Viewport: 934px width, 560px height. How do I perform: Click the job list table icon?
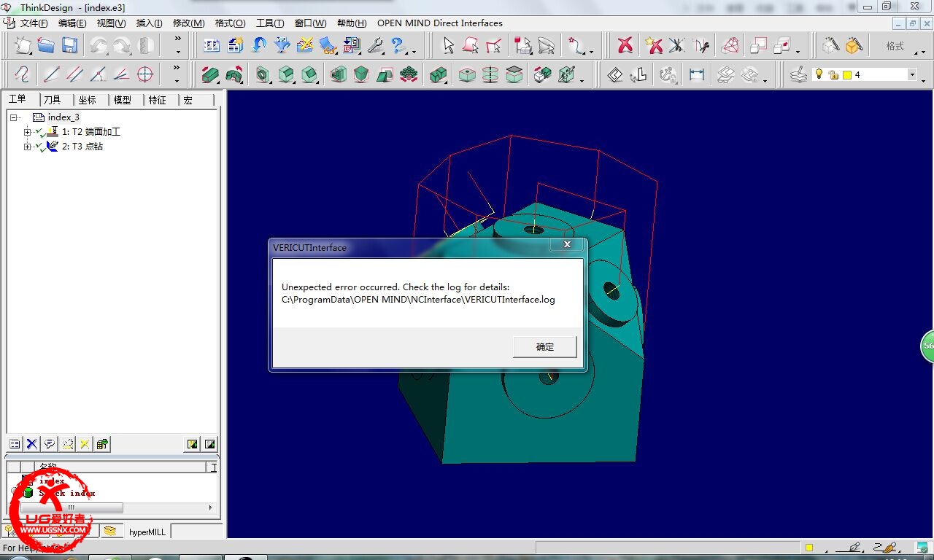[x=15, y=443]
